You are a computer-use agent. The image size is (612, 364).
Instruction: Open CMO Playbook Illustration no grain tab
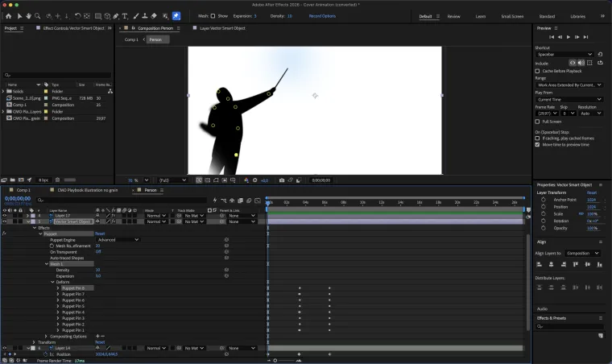click(88, 190)
